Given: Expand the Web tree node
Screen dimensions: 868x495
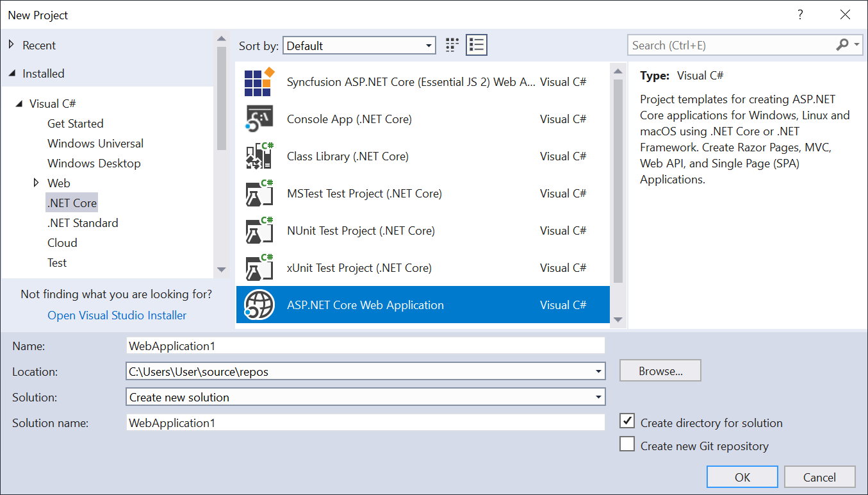Looking at the screenshot, I should [x=36, y=183].
